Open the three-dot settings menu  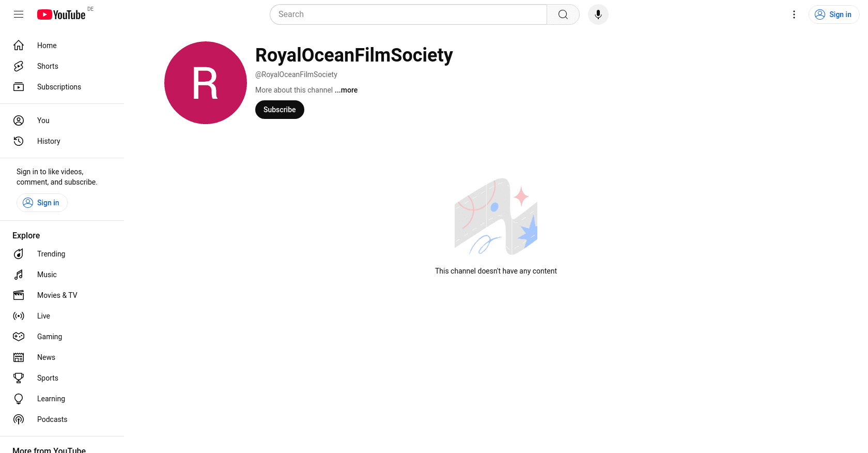(x=794, y=14)
